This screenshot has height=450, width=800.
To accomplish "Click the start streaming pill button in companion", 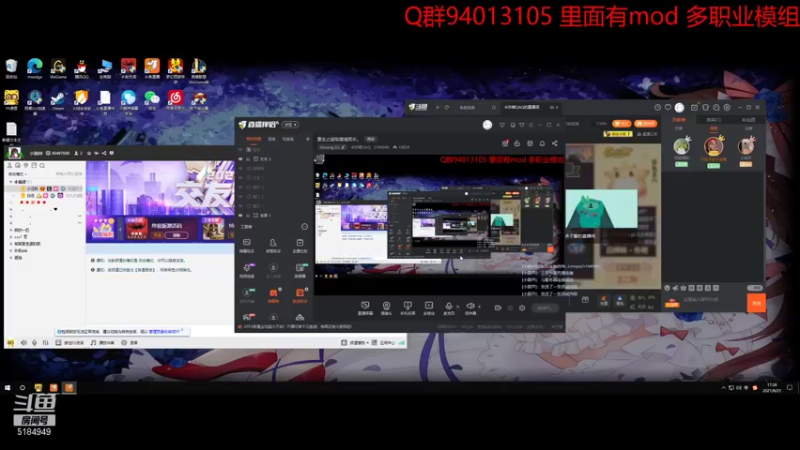I will tap(544, 308).
